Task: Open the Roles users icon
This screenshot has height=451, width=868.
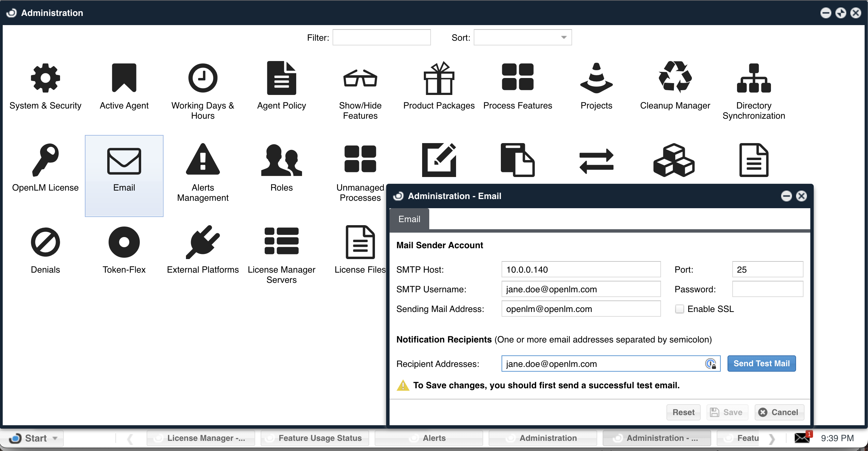Action: click(x=281, y=159)
